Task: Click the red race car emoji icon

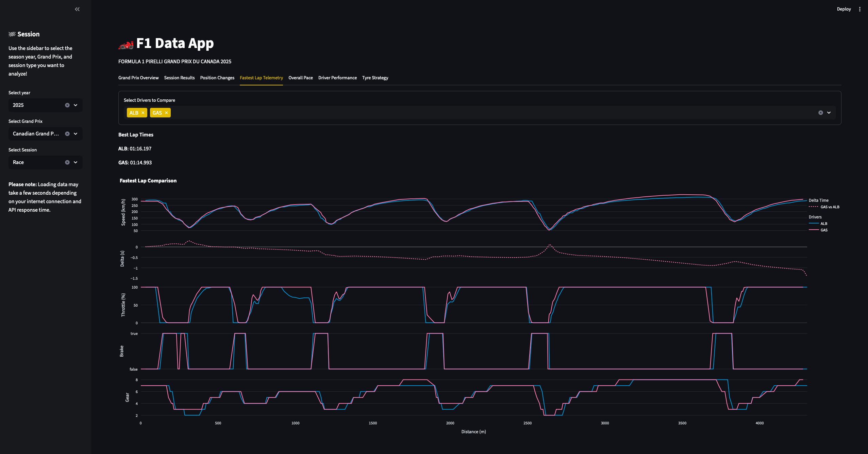Action: [x=126, y=45]
